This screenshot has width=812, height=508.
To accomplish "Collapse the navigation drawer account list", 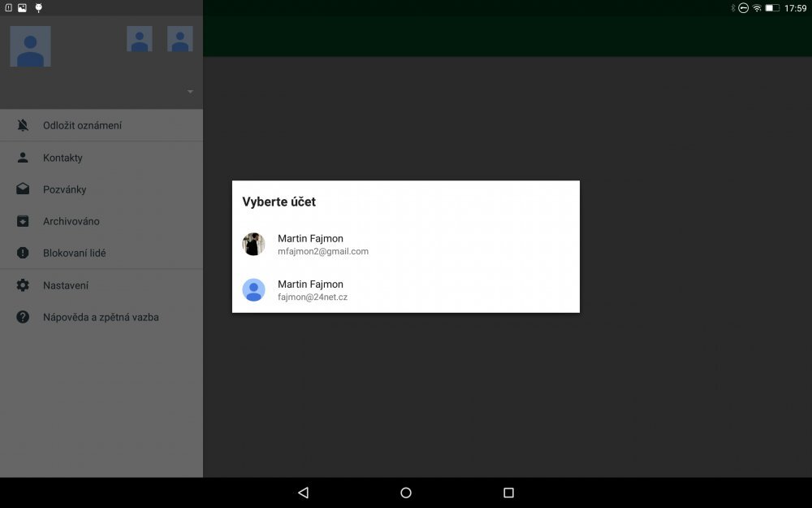I will pos(190,92).
